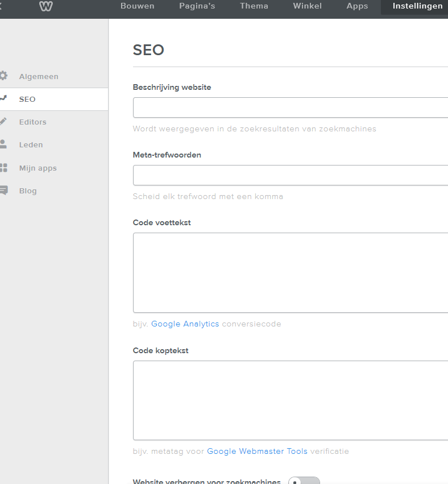Open the Google Webmaster Tools link
The height and width of the screenshot is (484, 448).
pos(257,451)
